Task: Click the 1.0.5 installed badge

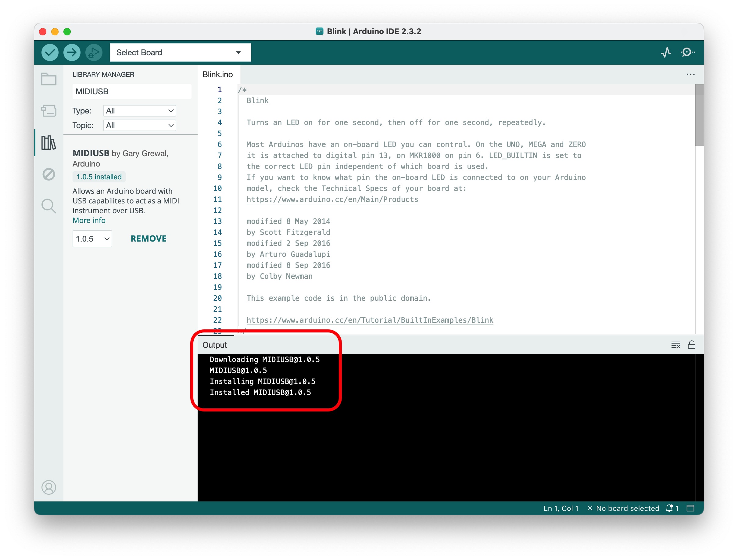Action: (99, 177)
